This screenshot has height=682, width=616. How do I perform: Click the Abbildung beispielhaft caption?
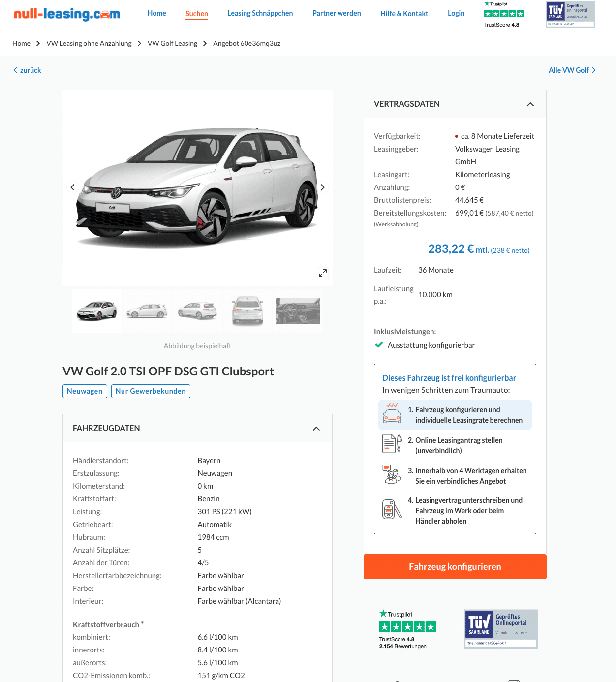click(x=197, y=346)
